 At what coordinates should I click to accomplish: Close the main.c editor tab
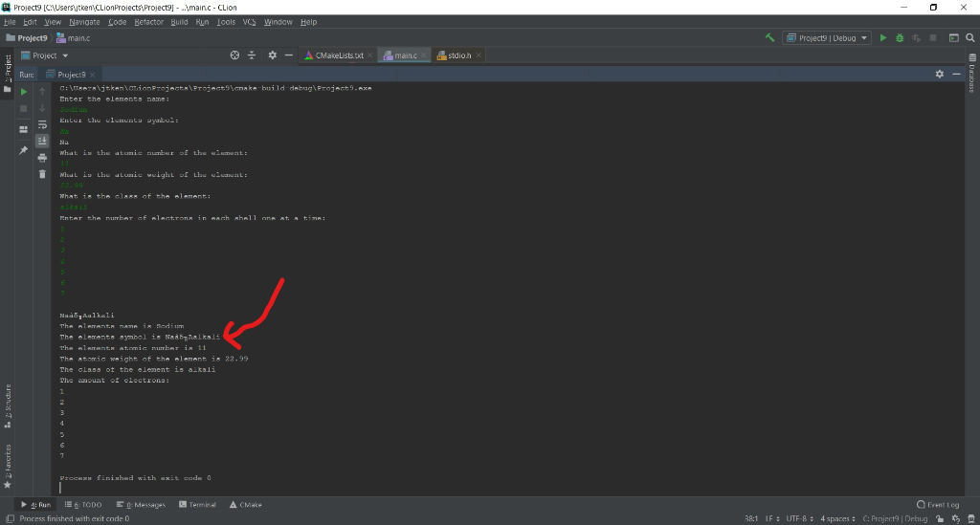(x=424, y=55)
